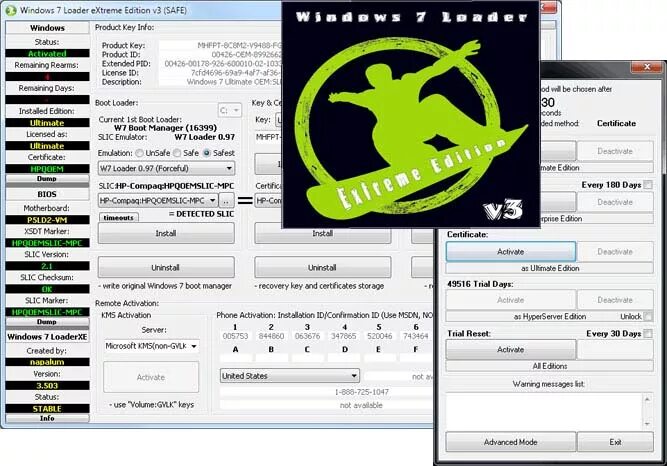
Task: Toggle the Unlock checkbox beside HyperServer Edition
Action: click(x=648, y=316)
